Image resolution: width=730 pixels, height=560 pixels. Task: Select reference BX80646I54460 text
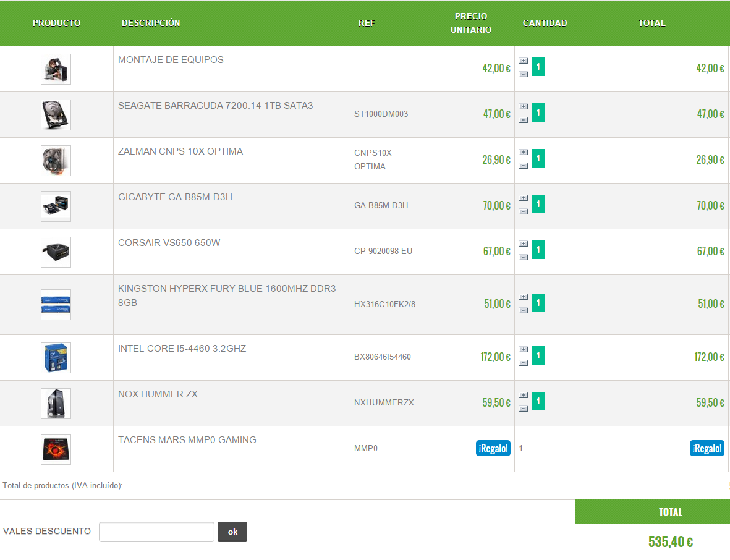[x=382, y=357]
